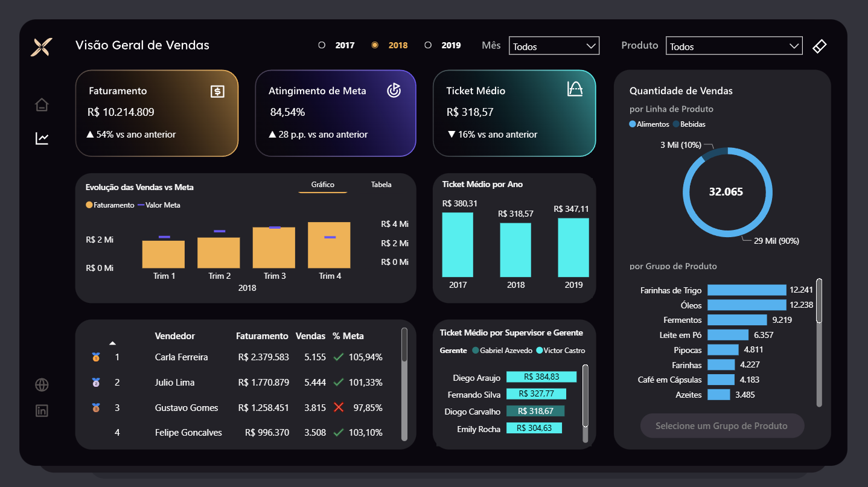Click the Farinhas de Trigo bar
This screenshot has height=487, width=868.
coord(747,290)
